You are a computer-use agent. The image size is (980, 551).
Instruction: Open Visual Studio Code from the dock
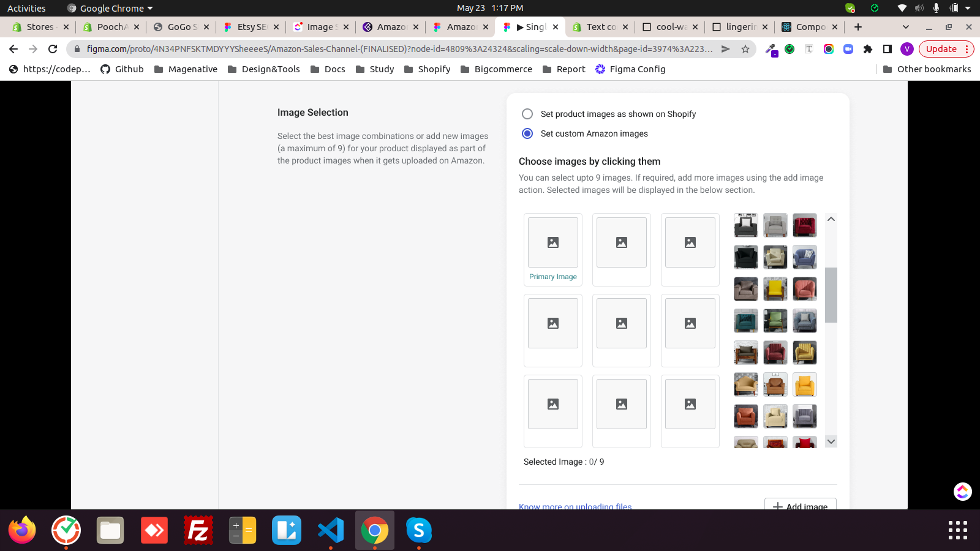pyautogui.click(x=331, y=530)
